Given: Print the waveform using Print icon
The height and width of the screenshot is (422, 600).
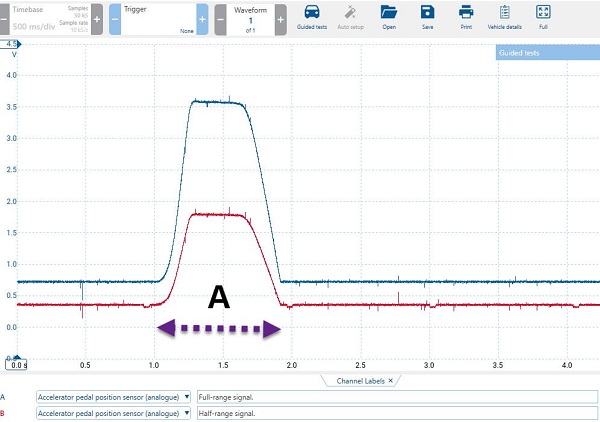Looking at the screenshot, I should [x=465, y=13].
